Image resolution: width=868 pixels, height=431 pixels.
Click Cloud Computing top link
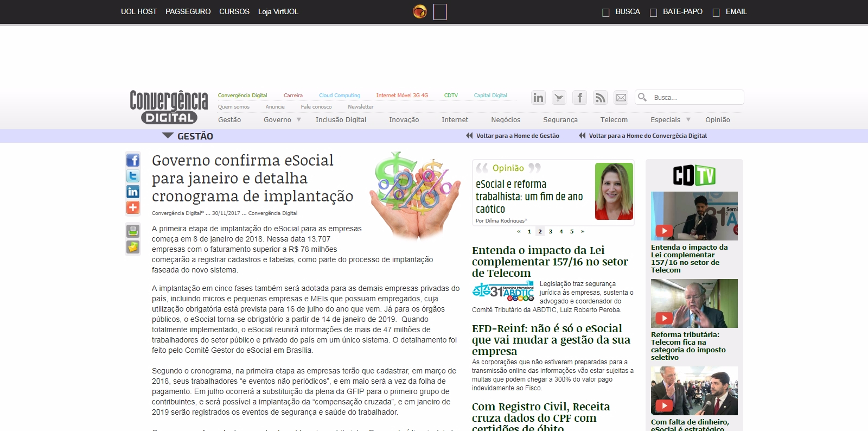click(340, 96)
